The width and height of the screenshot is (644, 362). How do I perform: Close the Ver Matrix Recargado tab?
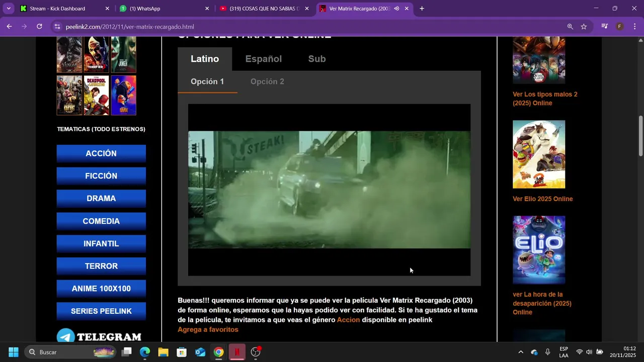tap(407, 9)
